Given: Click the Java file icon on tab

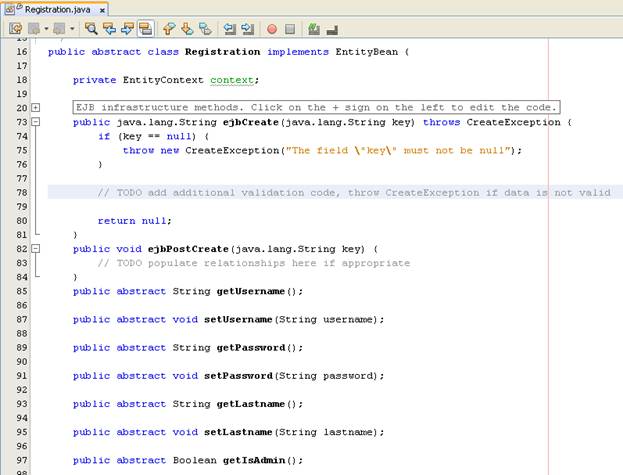Looking at the screenshot, I should pyautogui.click(x=10, y=9).
